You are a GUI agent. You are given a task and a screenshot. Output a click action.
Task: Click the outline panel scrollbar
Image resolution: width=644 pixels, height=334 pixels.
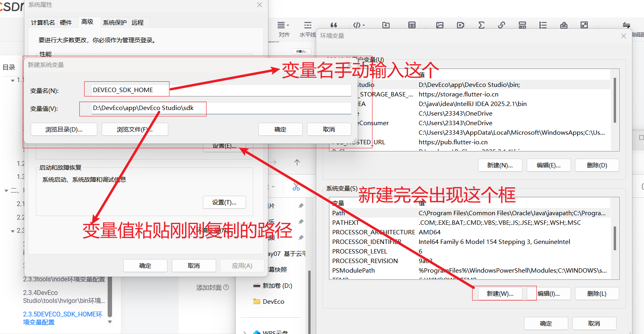pyautogui.click(x=110, y=297)
